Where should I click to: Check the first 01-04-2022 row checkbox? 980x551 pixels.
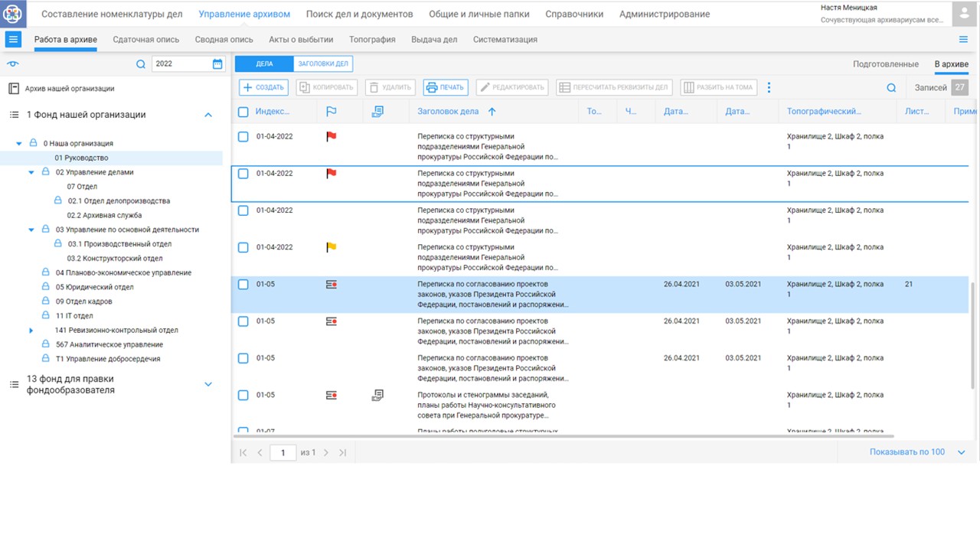coord(243,137)
